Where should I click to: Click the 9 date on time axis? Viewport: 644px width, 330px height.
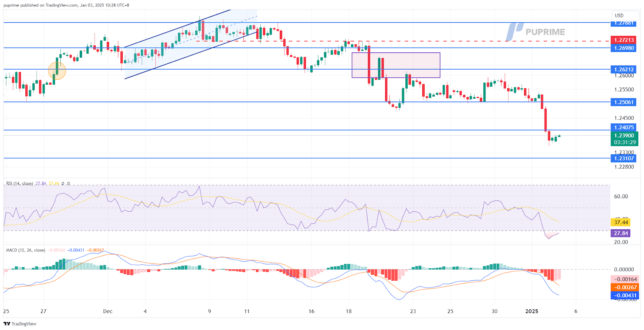coord(210,311)
